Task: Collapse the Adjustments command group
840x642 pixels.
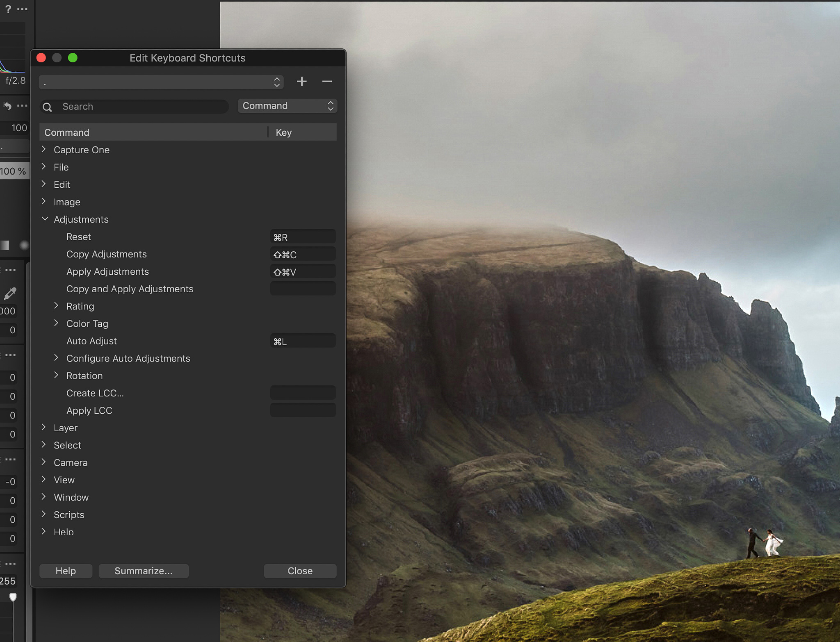Action: point(45,219)
